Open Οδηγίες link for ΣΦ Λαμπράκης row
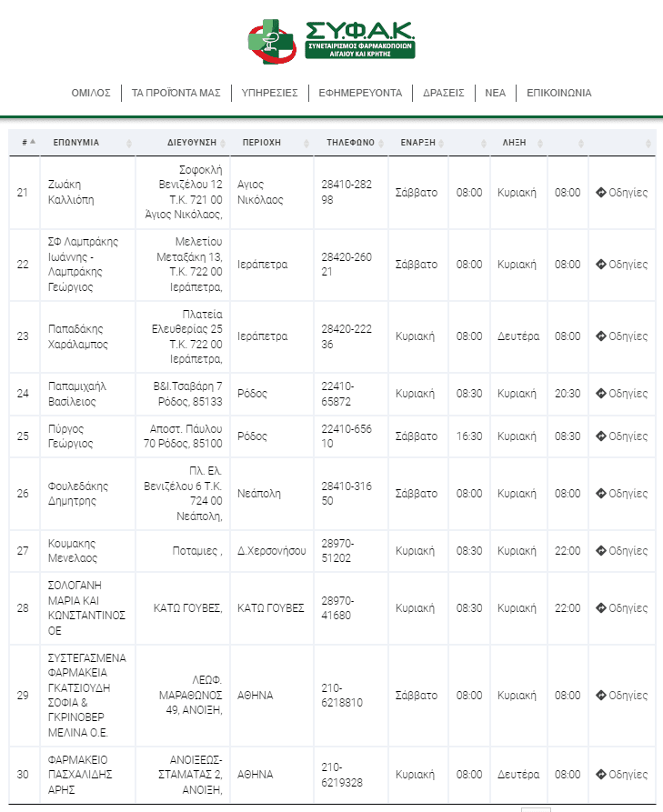Viewport: 663px width, 812px height. (x=622, y=265)
